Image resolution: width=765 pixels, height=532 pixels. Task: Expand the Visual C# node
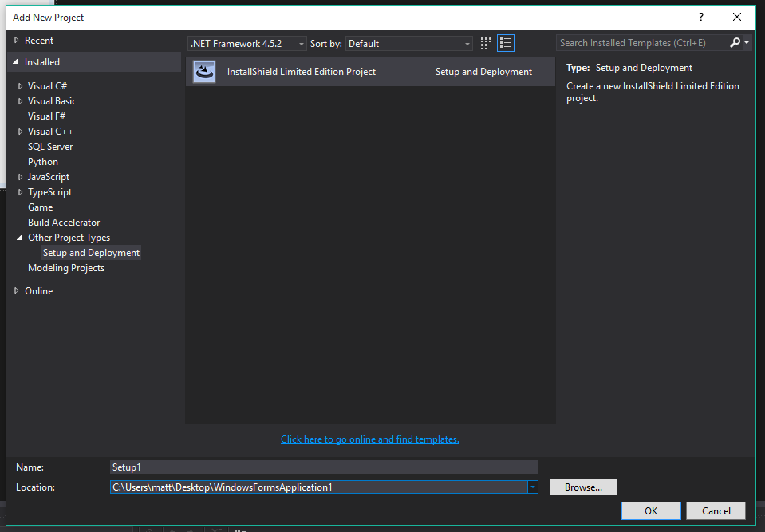click(x=20, y=86)
